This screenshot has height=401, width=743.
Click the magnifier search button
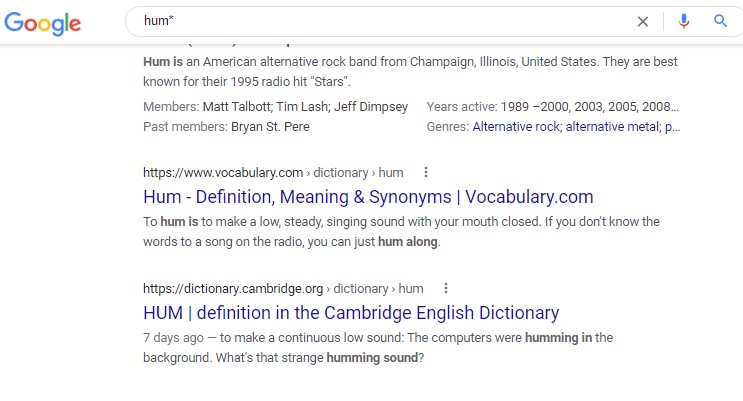click(x=720, y=21)
